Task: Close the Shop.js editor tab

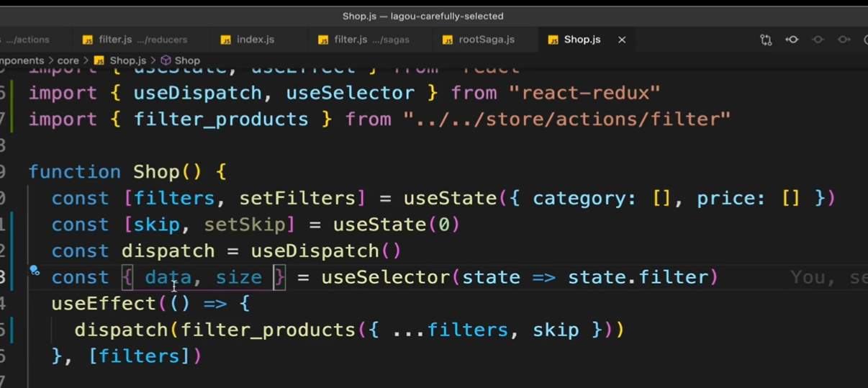Action: pos(622,40)
